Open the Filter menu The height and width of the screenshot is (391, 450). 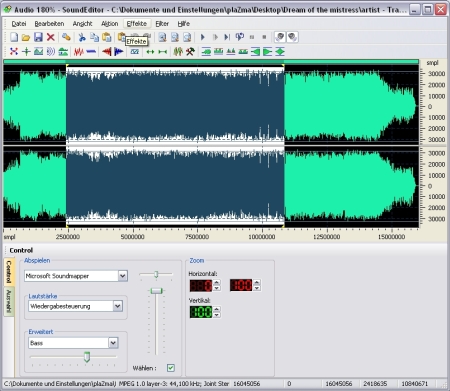(x=162, y=24)
